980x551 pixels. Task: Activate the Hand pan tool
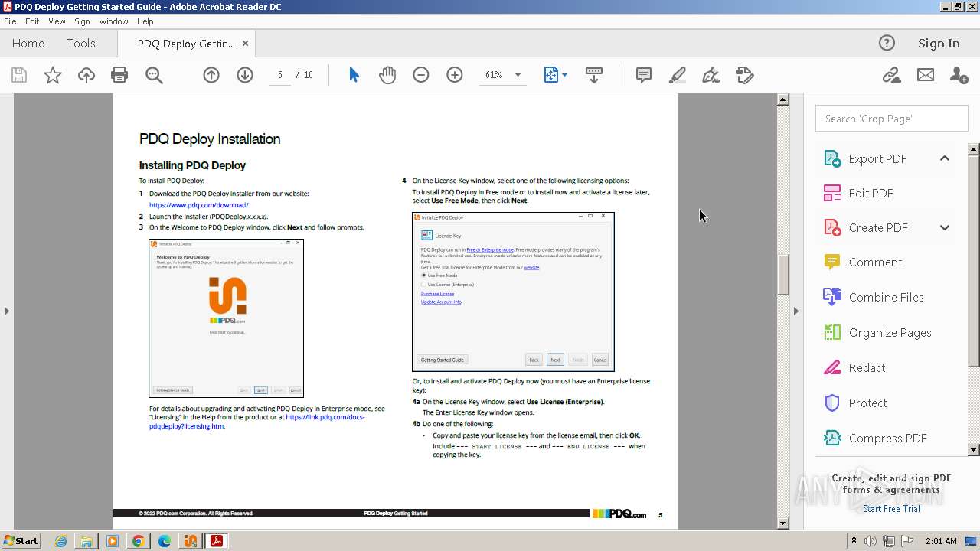pos(387,75)
